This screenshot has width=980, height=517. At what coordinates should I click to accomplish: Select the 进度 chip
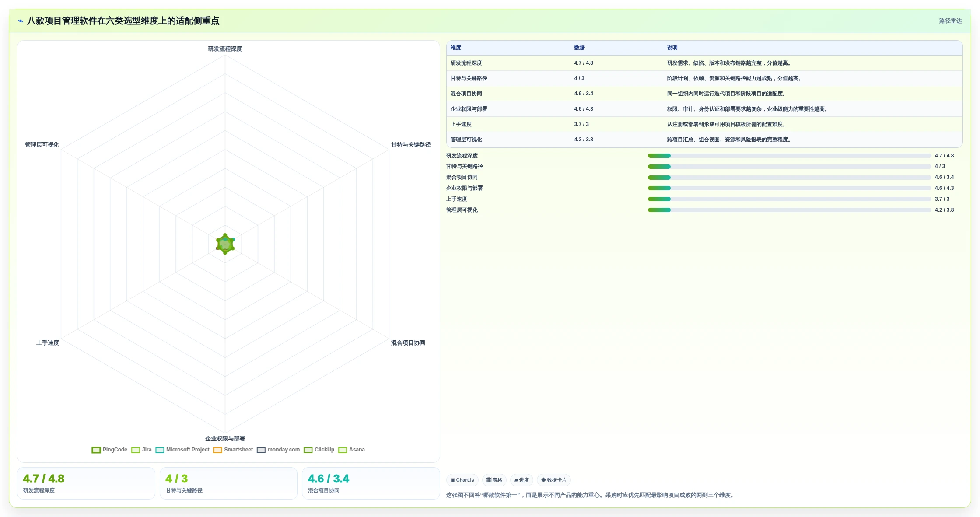[x=521, y=480]
